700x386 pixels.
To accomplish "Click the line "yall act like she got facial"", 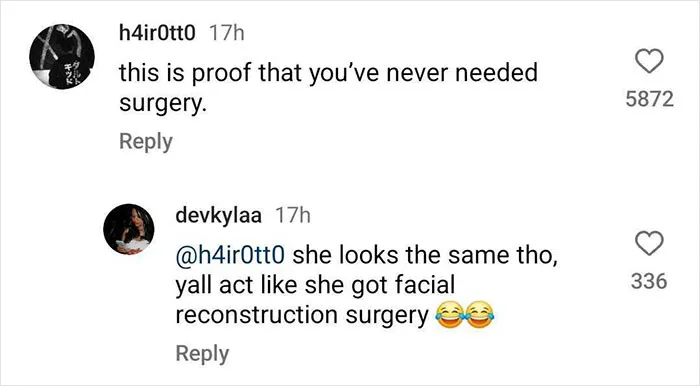I will pyautogui.click(x=315, y=285).
